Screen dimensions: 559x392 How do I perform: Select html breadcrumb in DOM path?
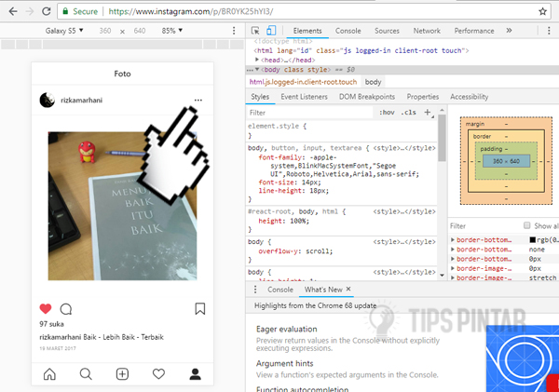(x=303, y=82)
